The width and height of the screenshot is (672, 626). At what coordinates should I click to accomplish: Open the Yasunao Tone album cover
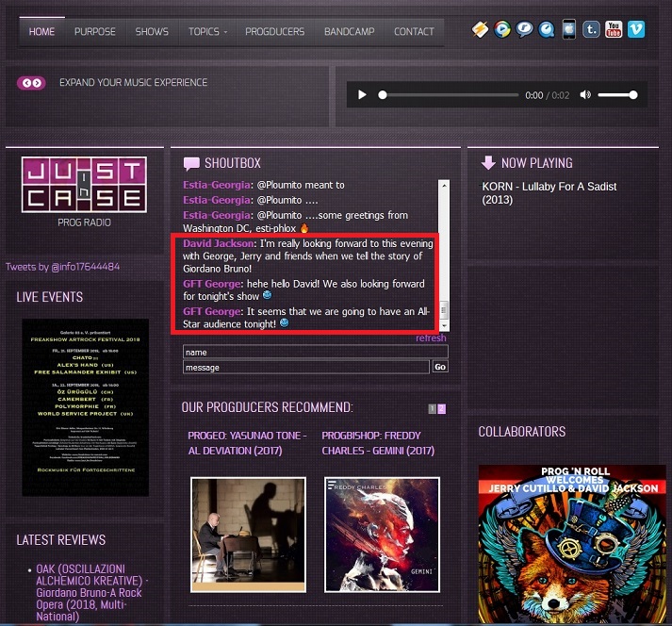point(248,535)
